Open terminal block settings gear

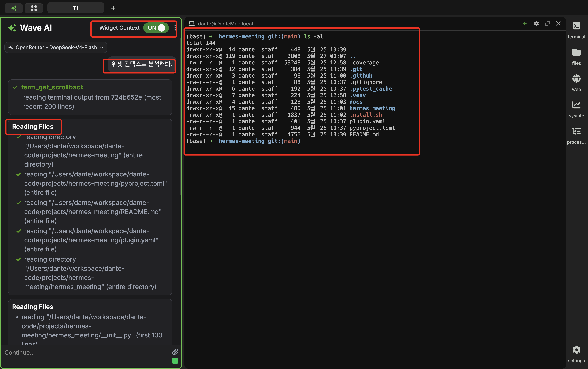[x=536, y=23]
